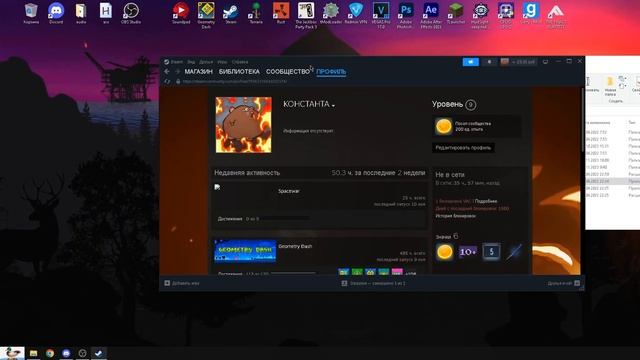Screen dimensions: 640x360
Task: Open Steam Big Picture mode icon
Action: coord(545,62)
